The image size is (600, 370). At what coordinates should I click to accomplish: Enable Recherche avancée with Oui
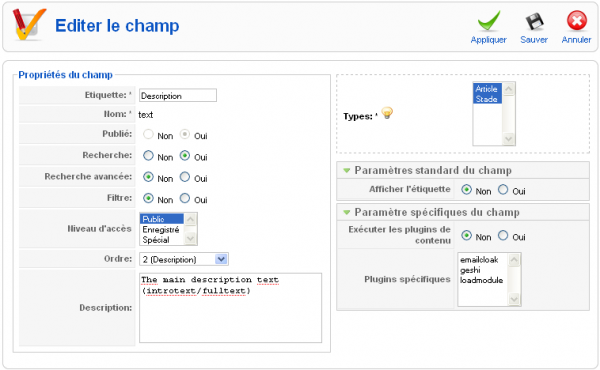coord(185,177)
